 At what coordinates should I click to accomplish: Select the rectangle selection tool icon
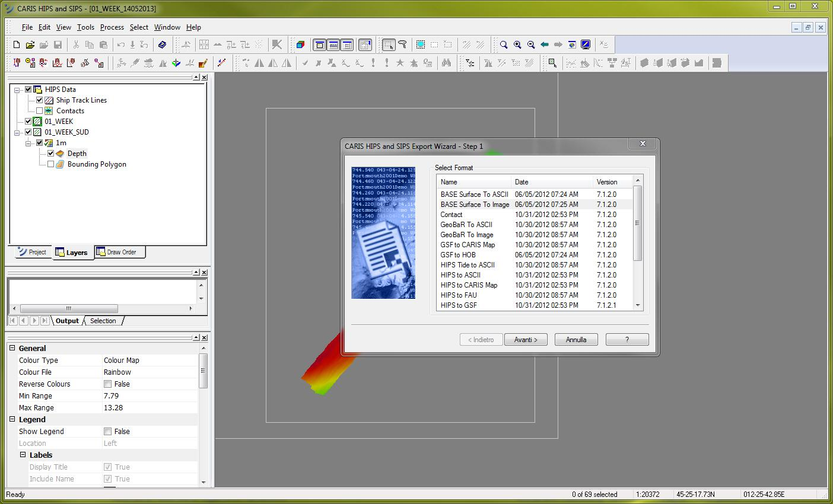click(x=389, y=44)
